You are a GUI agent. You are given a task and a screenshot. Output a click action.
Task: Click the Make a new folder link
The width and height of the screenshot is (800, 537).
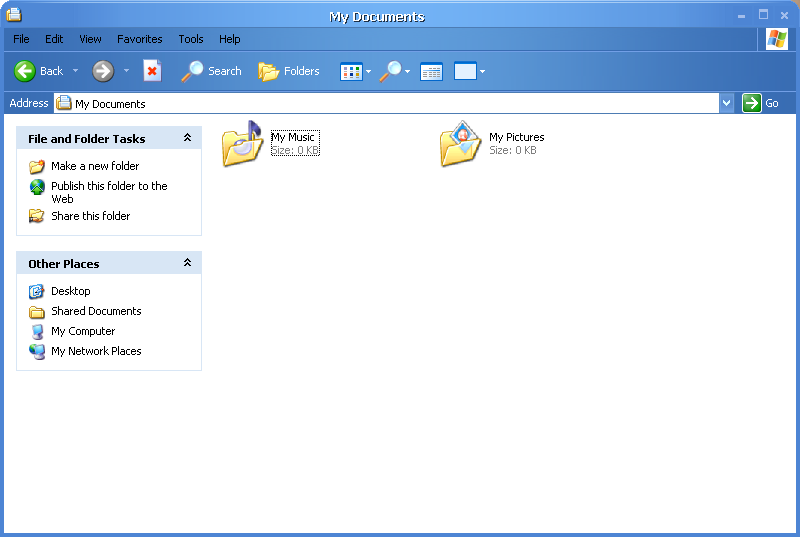click(x=95, y=166)
